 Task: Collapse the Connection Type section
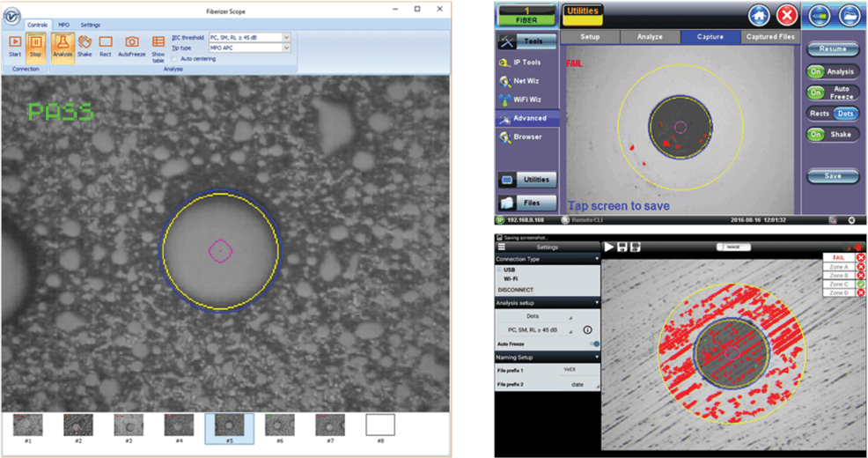(x=597, y=259)
